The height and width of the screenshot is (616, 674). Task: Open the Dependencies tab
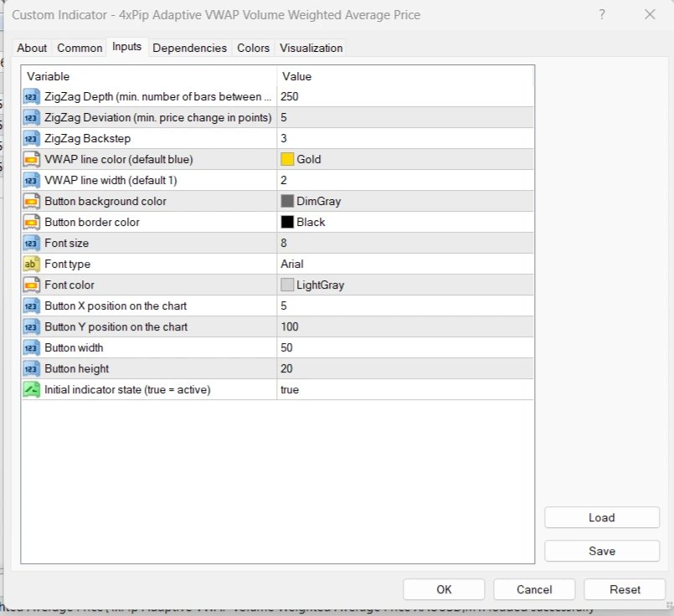[x=189, y=49]
